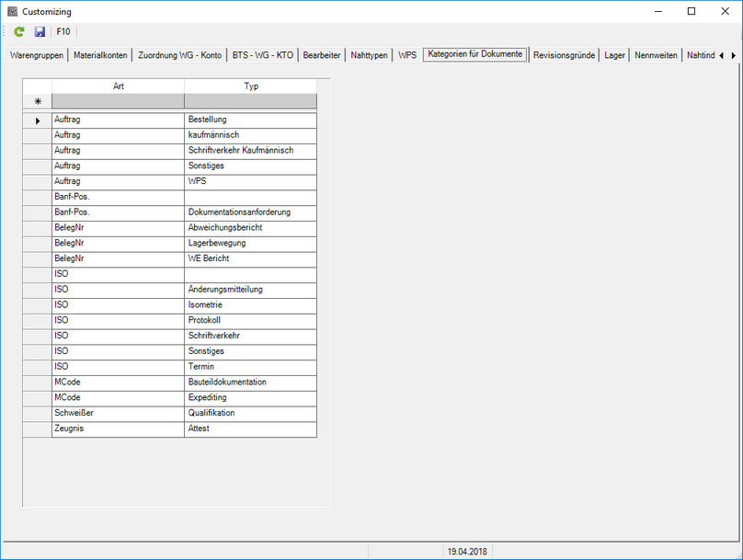The width and height of the screenshot is (743, 560).
Task: Sort by the Art column header
Action: coord(118,86)
